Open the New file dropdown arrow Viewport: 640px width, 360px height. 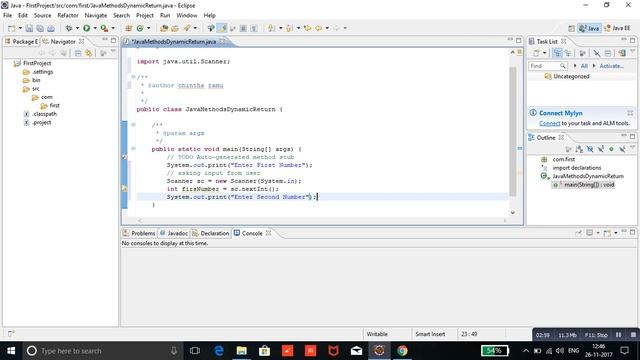coord(20,28)
